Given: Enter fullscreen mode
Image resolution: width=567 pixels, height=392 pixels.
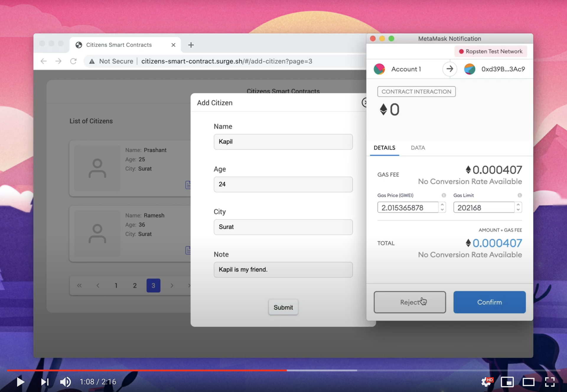Looking at the screenshot, I should [550, 382].
